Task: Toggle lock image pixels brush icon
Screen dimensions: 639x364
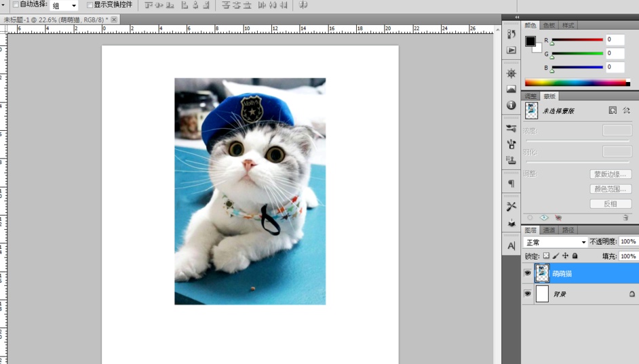Action: pos(556,256)
